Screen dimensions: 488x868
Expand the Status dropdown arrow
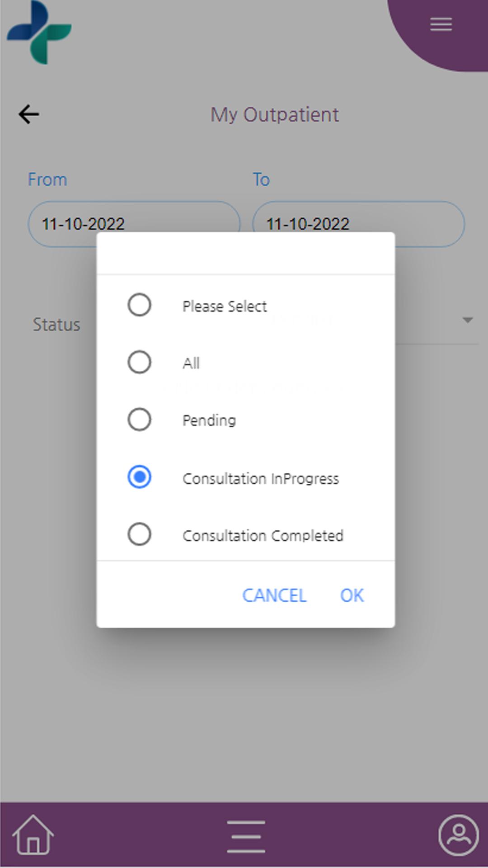point(468,320)
